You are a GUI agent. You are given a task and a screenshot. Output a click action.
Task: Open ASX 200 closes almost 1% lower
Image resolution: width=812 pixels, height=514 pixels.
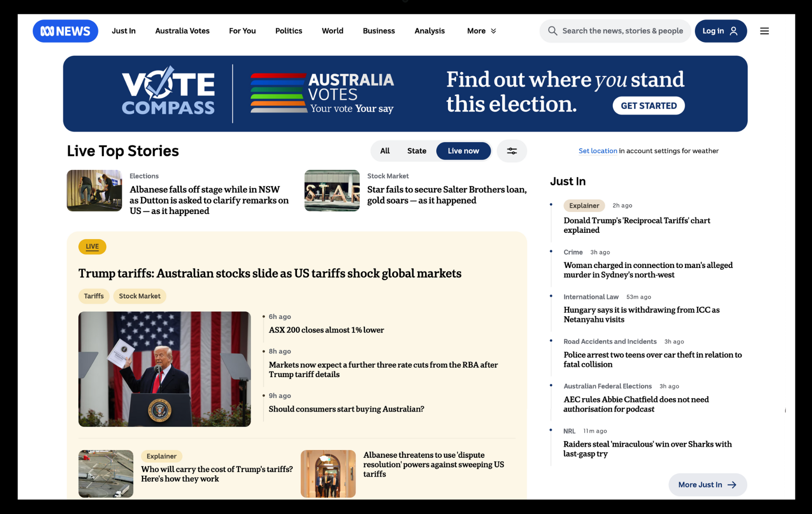click(x=326, y=330)
